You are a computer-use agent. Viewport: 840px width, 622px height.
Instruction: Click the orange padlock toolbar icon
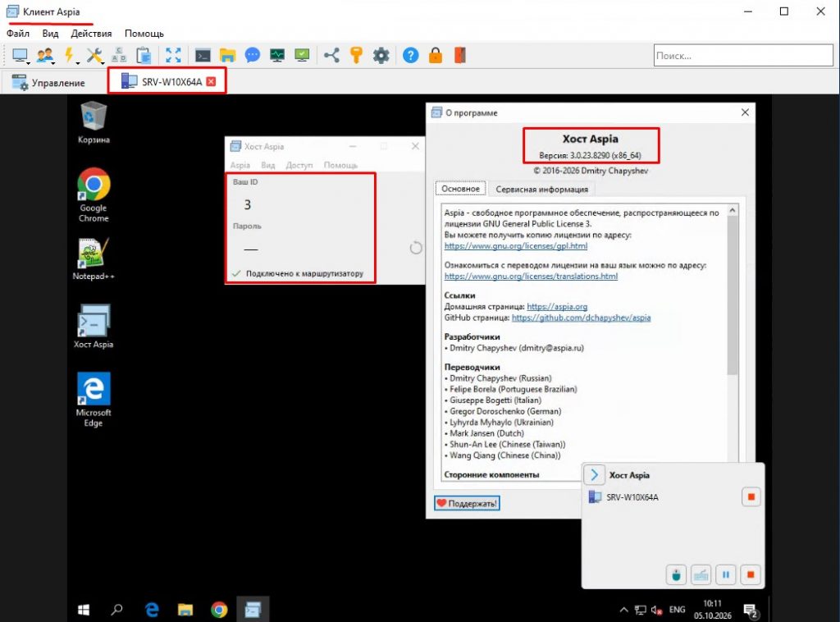coord(436,55)
